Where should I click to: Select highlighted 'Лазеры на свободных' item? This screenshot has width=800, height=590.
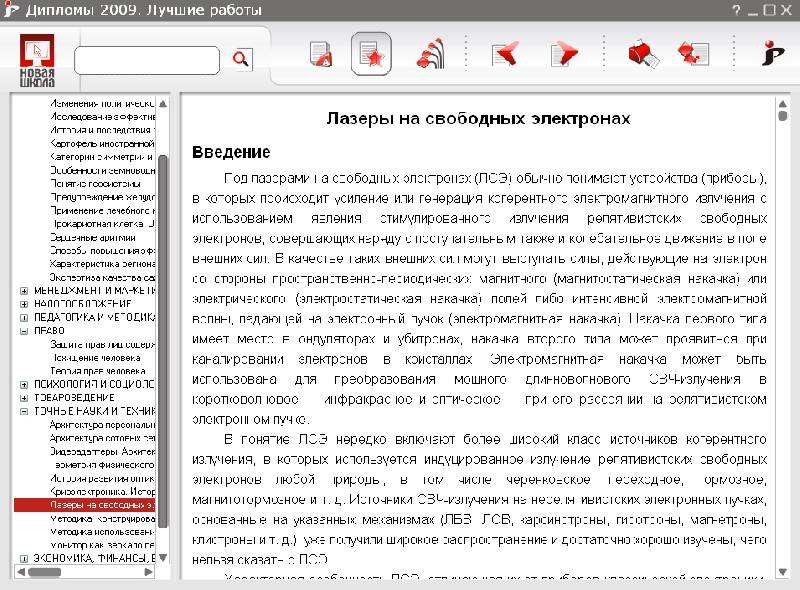pyautogui.click(x=85, y=505)
